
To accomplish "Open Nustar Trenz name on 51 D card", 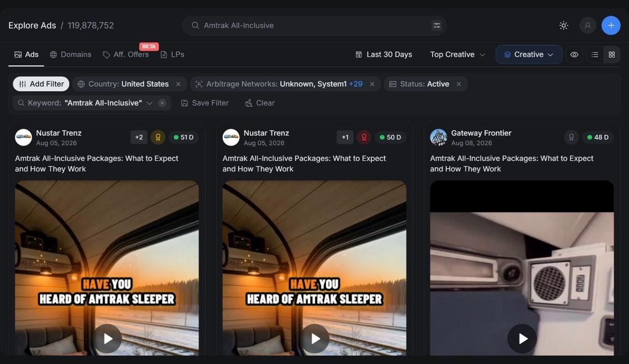I will pos(59,133).
